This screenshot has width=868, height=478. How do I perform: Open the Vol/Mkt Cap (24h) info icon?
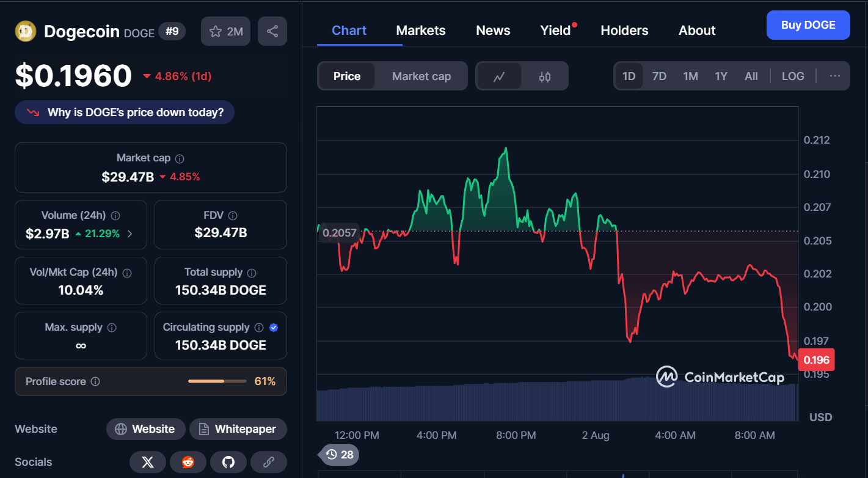(x=127, y=273)
